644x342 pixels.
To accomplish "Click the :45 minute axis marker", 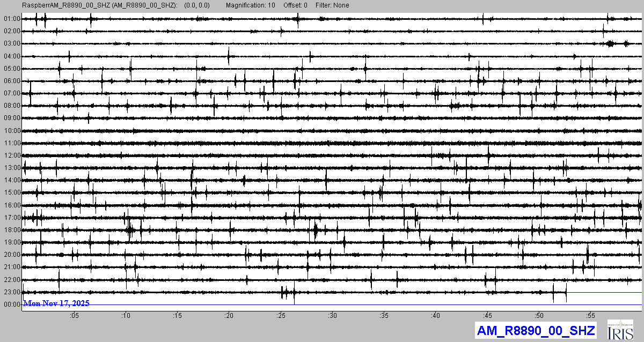I will click(x=487, y=316).
